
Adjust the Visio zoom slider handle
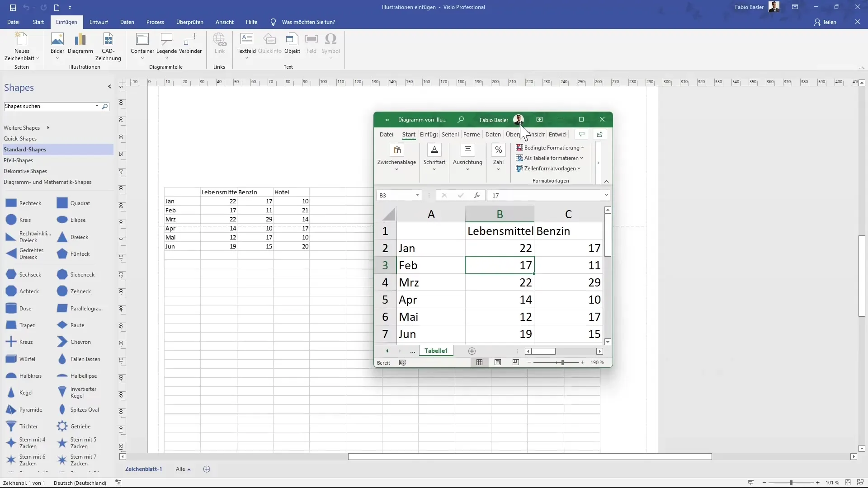pos(791,483)
